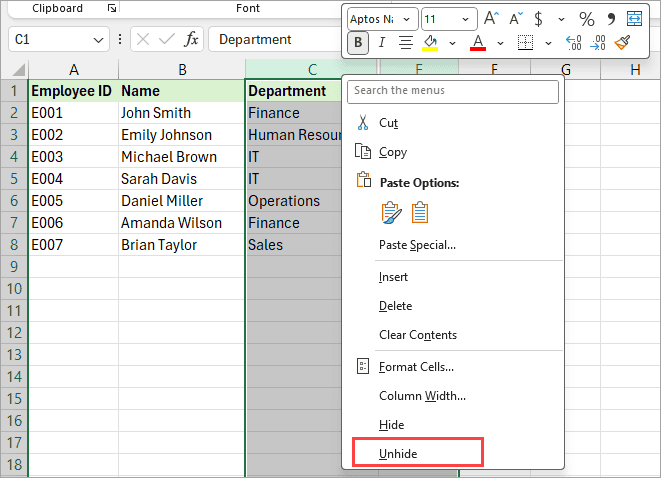This screenshot has width=661, height=478.
Task: Toggle center alignment in mini toolbar
Action: 406,43
